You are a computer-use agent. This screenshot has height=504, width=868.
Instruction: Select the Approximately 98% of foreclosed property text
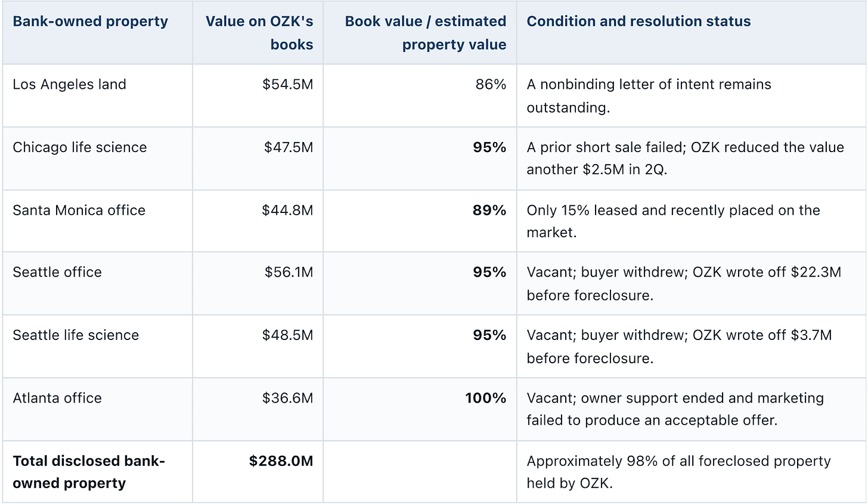(678, 472)
